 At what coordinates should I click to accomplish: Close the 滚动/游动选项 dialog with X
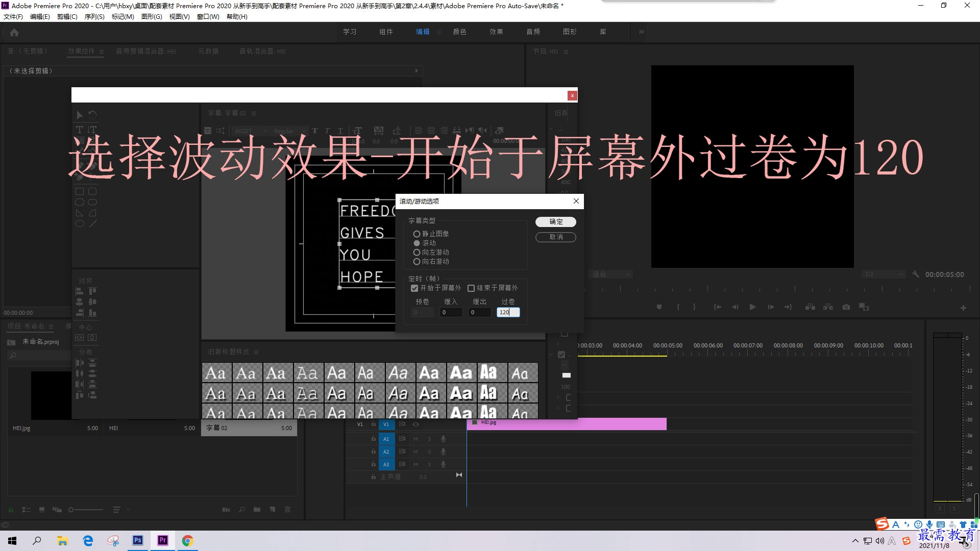[x=576, y=201]
